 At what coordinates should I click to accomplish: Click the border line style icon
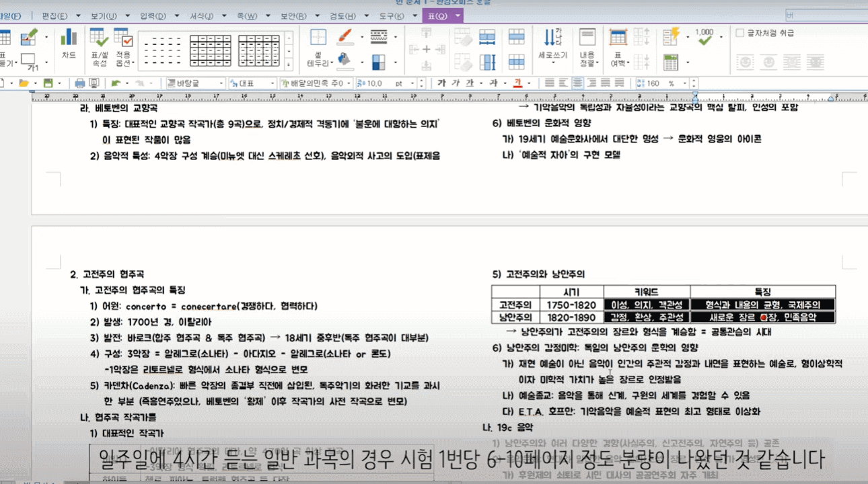(379, 36)
